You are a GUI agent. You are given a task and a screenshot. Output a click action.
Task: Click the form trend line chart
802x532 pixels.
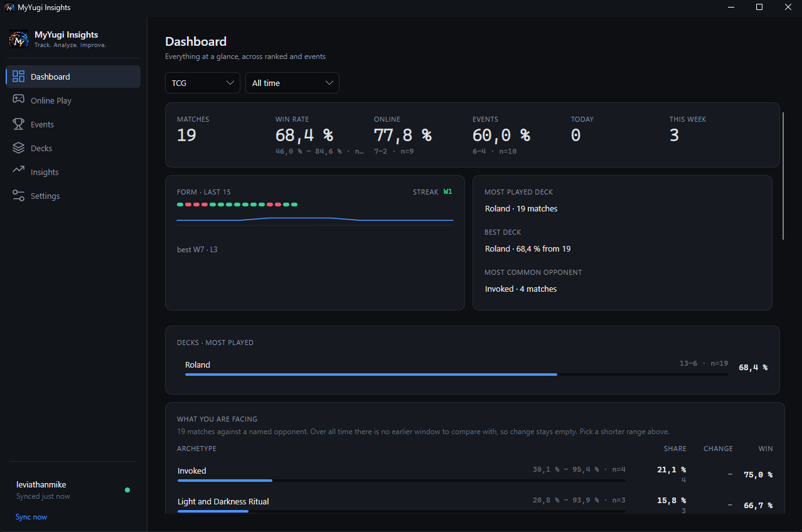[x=315, y=220]
